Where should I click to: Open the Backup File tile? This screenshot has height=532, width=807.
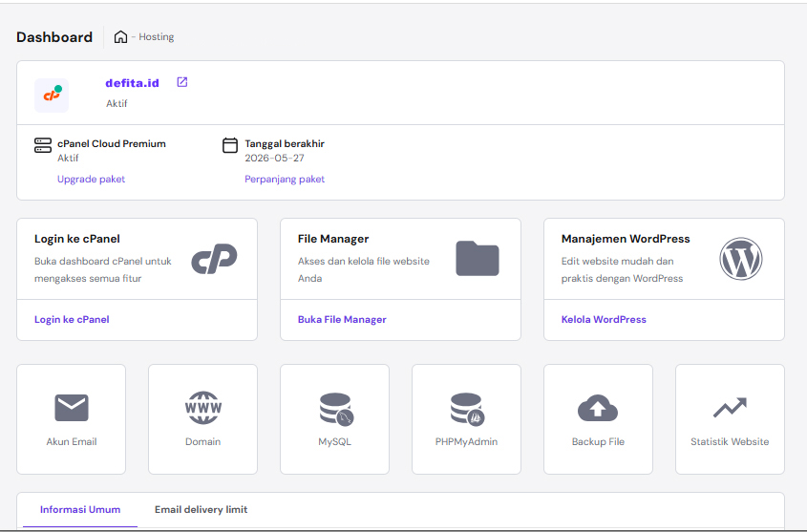598,418
